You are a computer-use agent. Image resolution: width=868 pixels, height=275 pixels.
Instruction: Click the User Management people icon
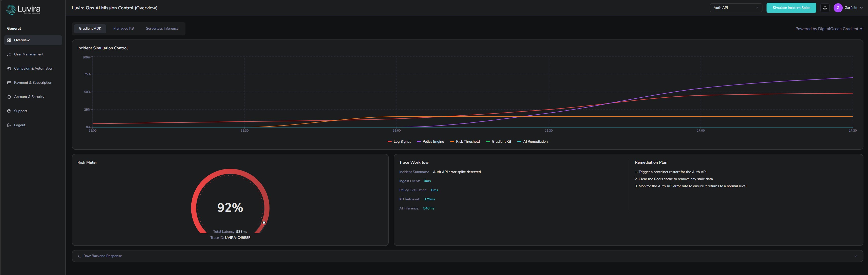click(x=9, y=54)
